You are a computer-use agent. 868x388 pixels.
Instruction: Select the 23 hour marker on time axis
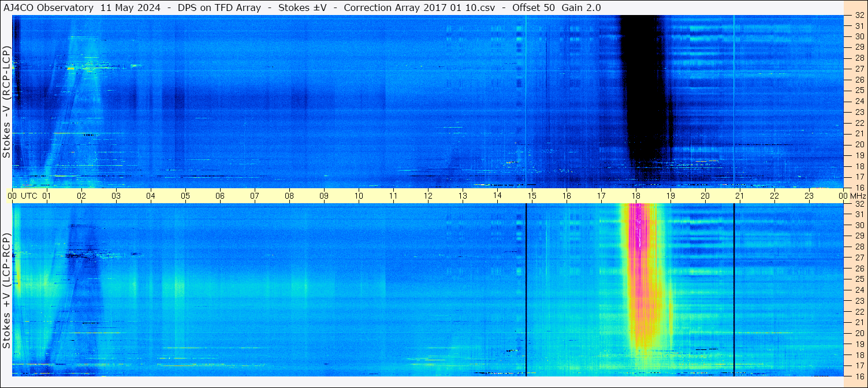coord(809,196)
